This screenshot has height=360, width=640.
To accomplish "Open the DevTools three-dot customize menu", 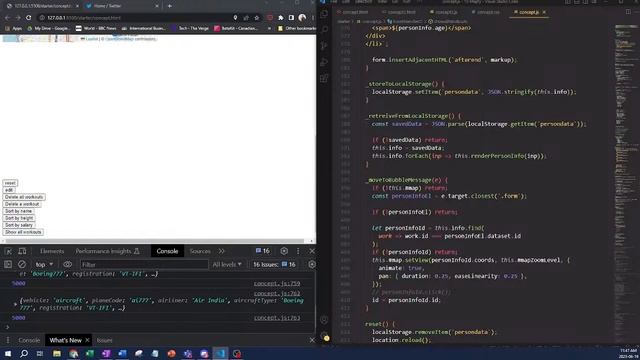I will coord(298,251).
